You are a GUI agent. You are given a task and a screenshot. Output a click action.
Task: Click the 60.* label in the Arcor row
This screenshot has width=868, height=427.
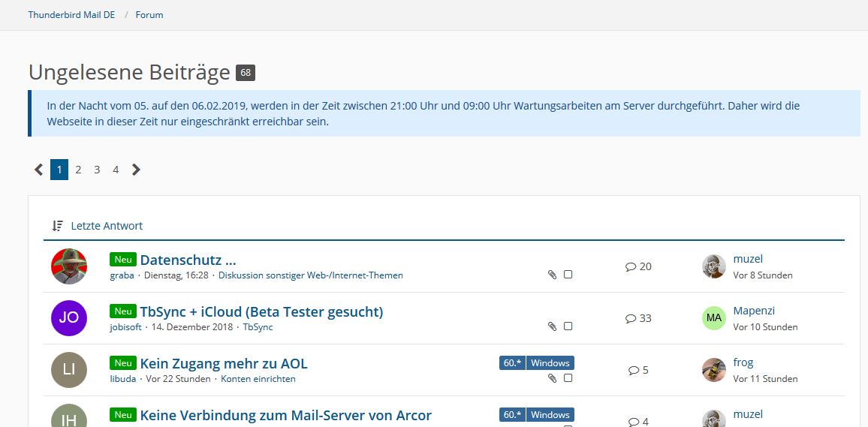[x=513, y=415]
